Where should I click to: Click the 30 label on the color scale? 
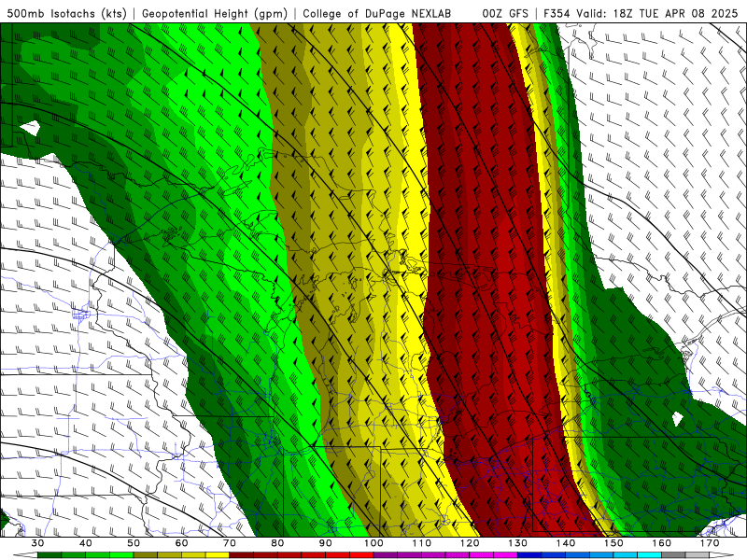click(37, 543)
